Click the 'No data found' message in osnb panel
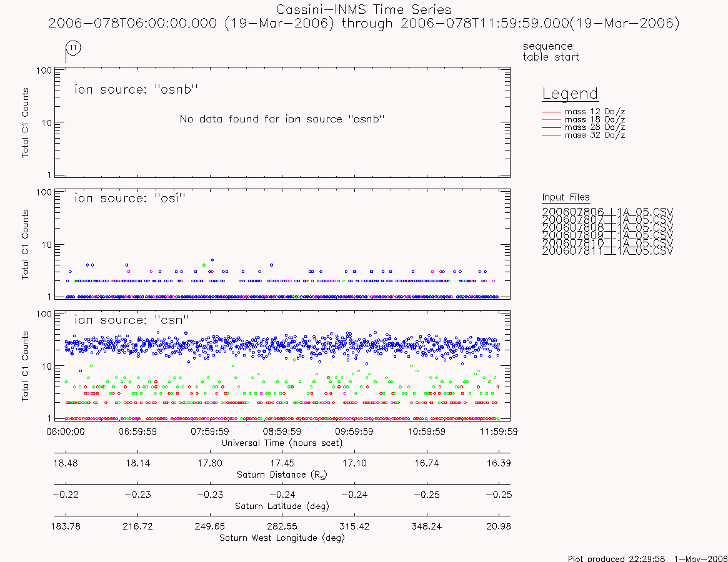 coord(282,119)
